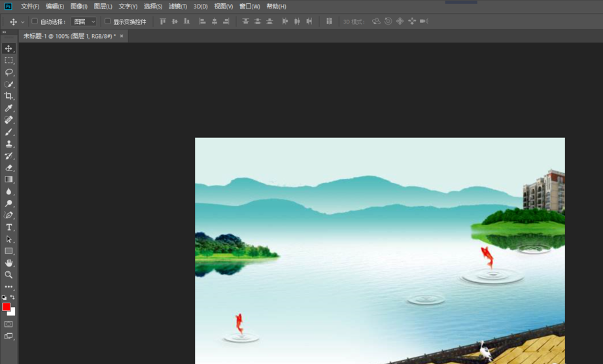
Task: Open the 文件(F) menu
Action: click(30, 6)
